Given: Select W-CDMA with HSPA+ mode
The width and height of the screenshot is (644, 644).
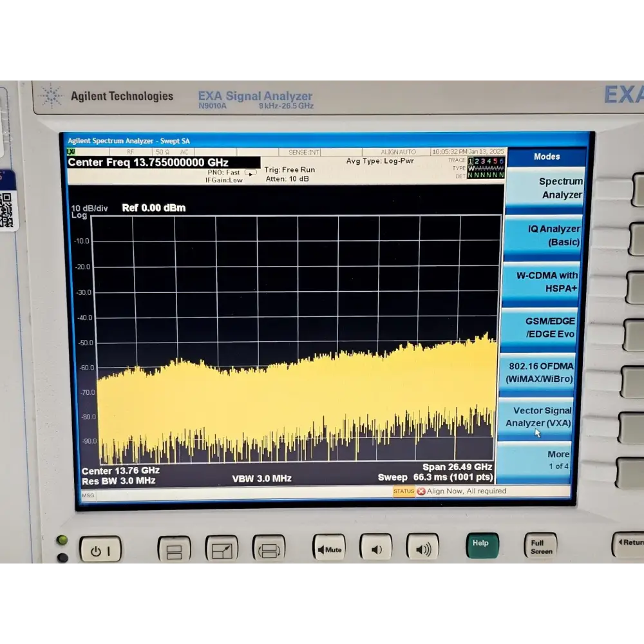Looking at the screenshot, I should coord(542,282).
